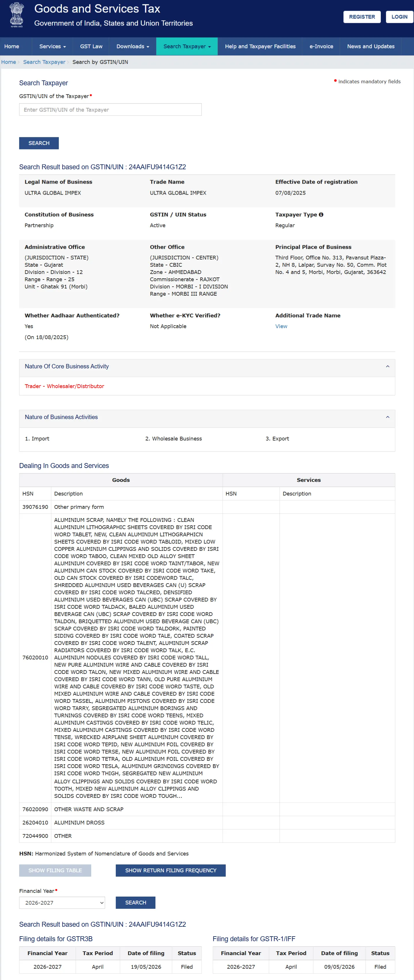The width and height of the screenshot is (414, 980).
Task: Click the effective registration date 07/08/2025
Action: (x=290, y=193)
